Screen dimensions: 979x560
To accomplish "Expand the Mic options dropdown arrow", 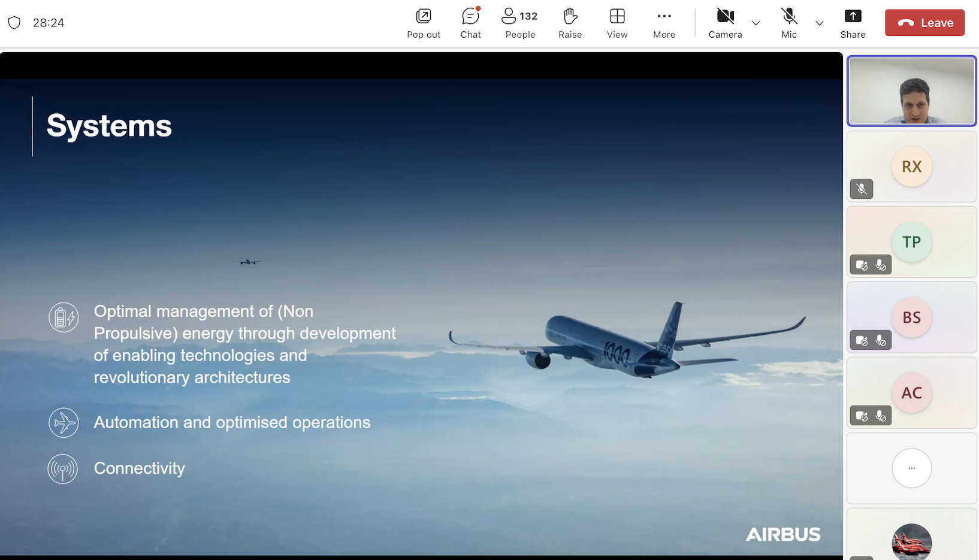I will (820, 23).
